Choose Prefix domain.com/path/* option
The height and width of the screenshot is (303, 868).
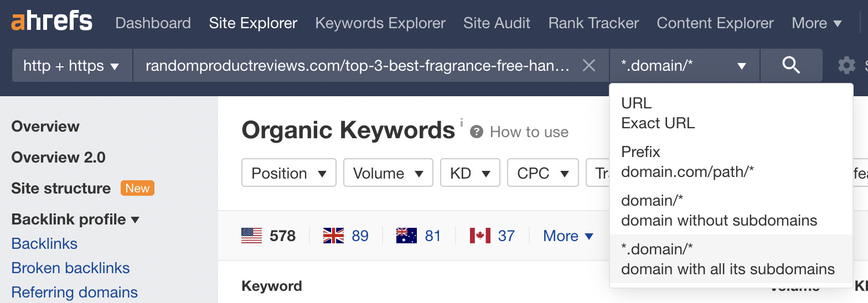[x=731, y=161]
